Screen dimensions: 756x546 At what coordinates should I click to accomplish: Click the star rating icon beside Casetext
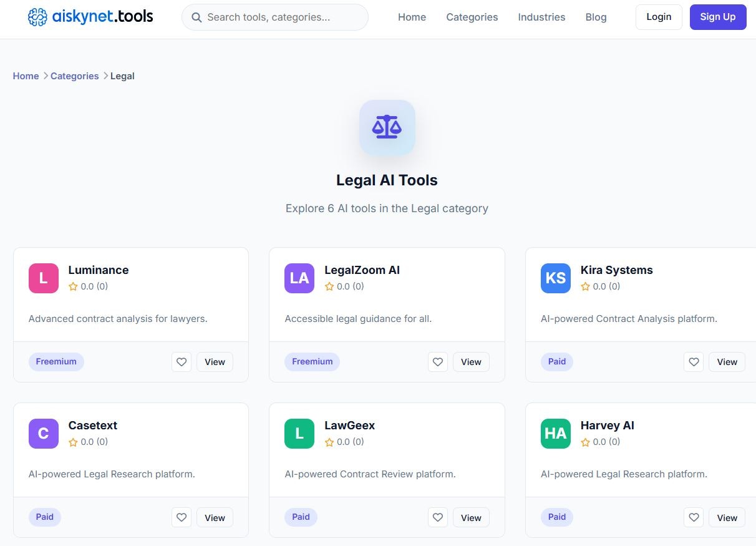pos(72,442)
